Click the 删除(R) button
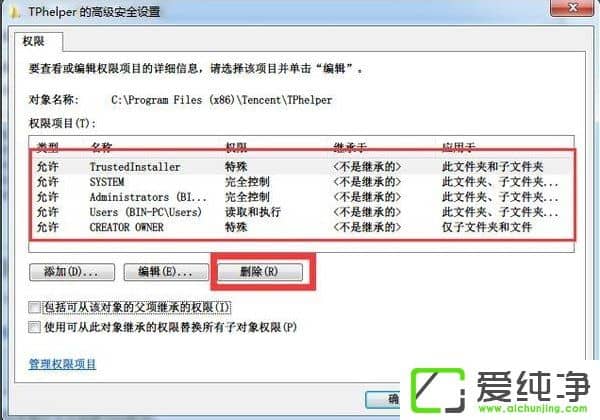Screen dimensions: 600x420 coord(260,272)
